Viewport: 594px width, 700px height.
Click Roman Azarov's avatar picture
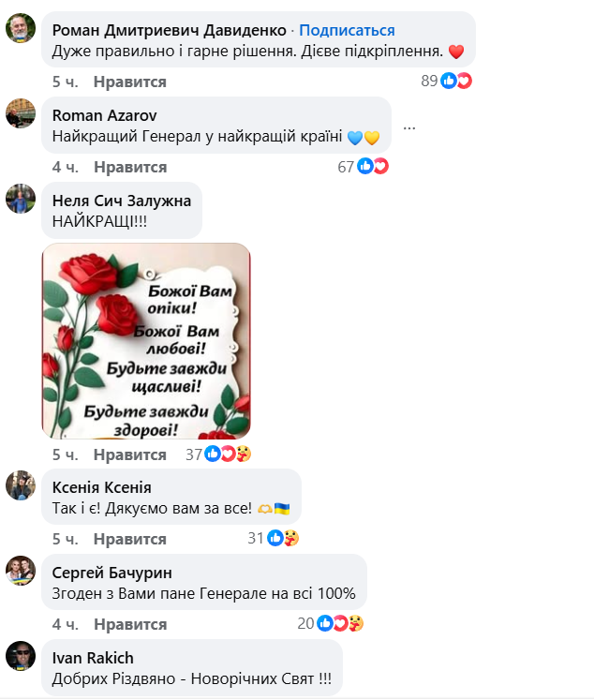tap(21, 113)
